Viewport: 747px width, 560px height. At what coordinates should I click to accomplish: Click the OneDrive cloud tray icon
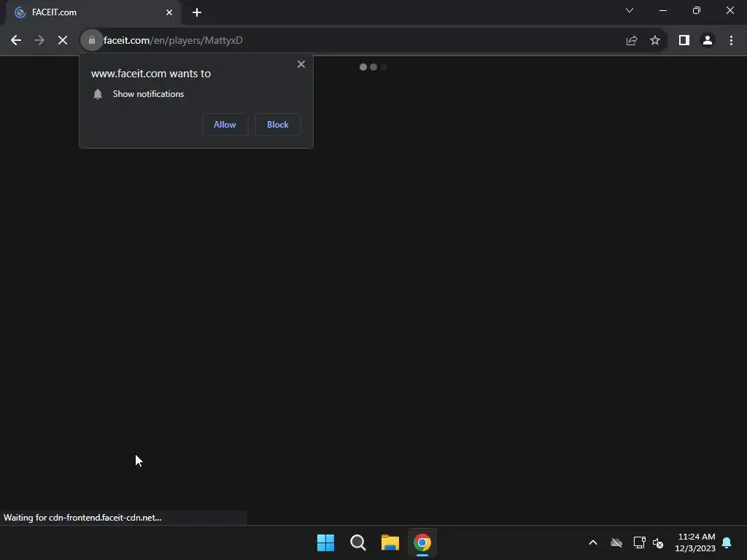point(616,542)
